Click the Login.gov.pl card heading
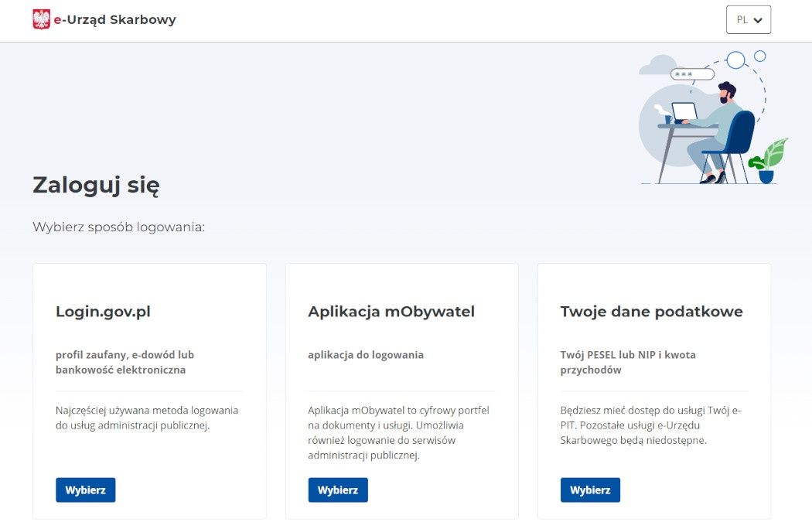 103,312
